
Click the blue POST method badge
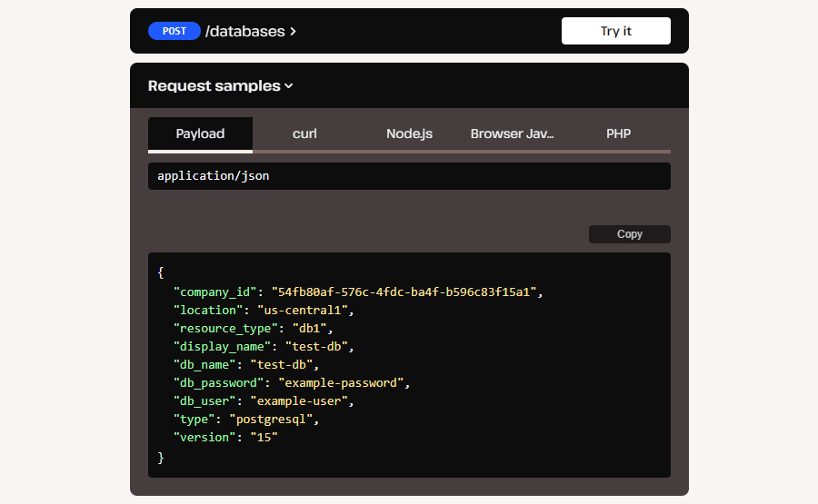click(x=174, y=31)
